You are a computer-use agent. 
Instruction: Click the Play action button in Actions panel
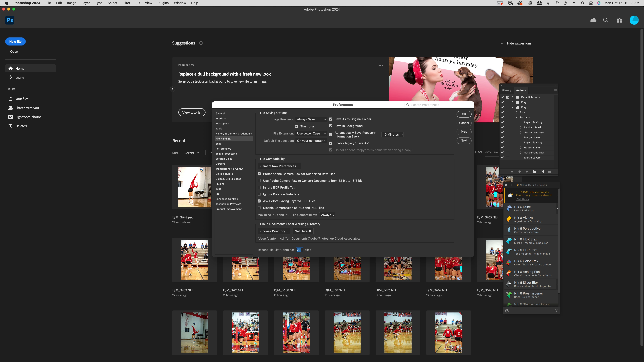click(527, 172)
